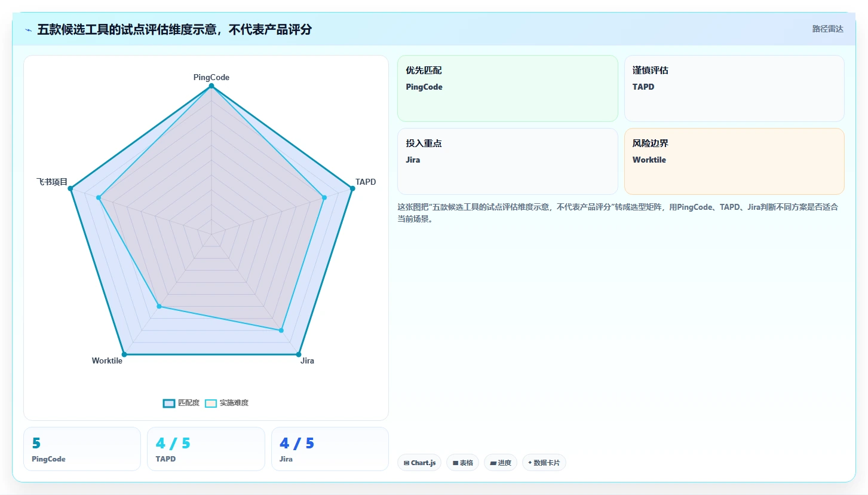This screenshot has width=868, height=495.
Task: Click the outer data point at 飞书项目 vertex
Action: [x=70, y=188]
